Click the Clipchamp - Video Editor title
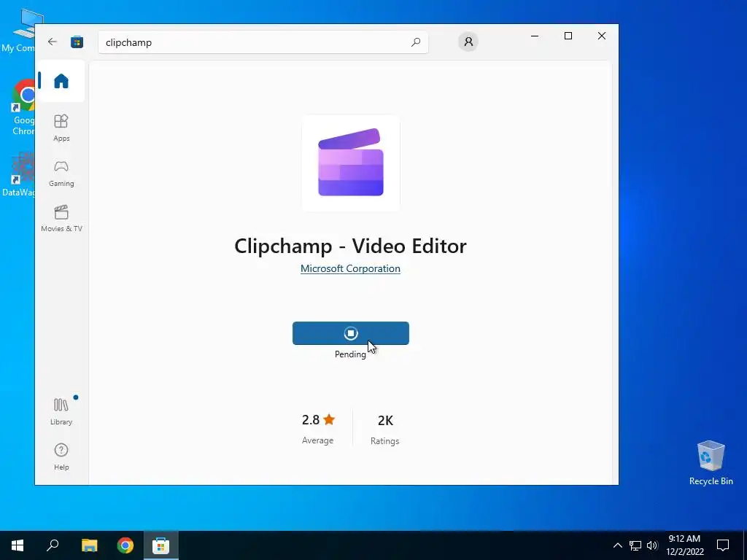This screenshot has width=747, height=560. click(350, 246)
